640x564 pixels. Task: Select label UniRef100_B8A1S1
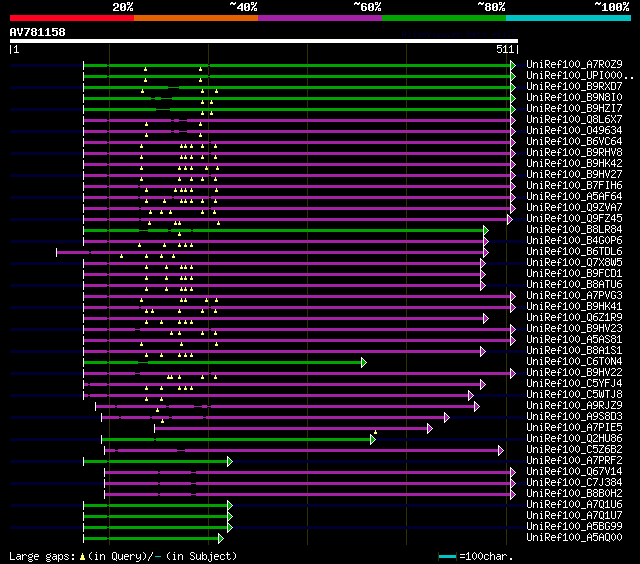574,351
